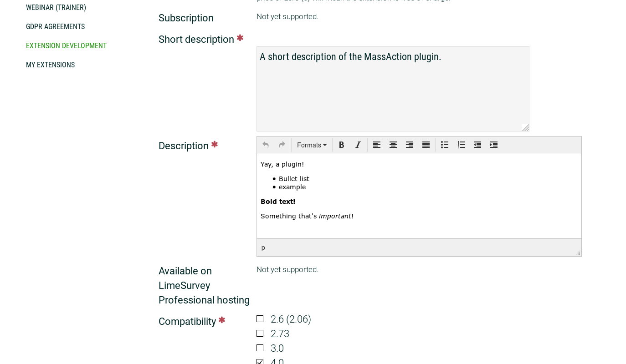Image resolution: width=626 pixels, height=364 pixels.
Task: Insert a numbered list
Action: click(461, 145)
